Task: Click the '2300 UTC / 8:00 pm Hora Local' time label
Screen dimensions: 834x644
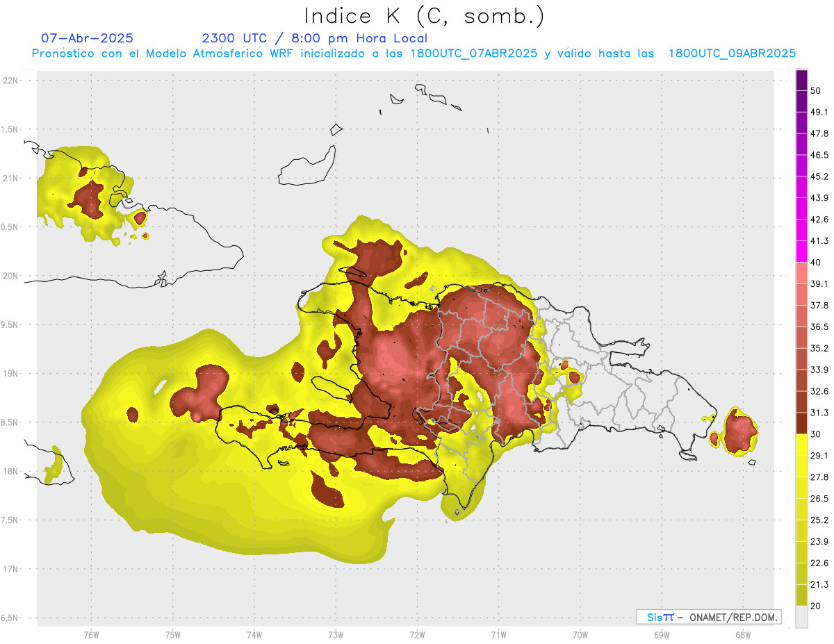Action: [315, 38]
